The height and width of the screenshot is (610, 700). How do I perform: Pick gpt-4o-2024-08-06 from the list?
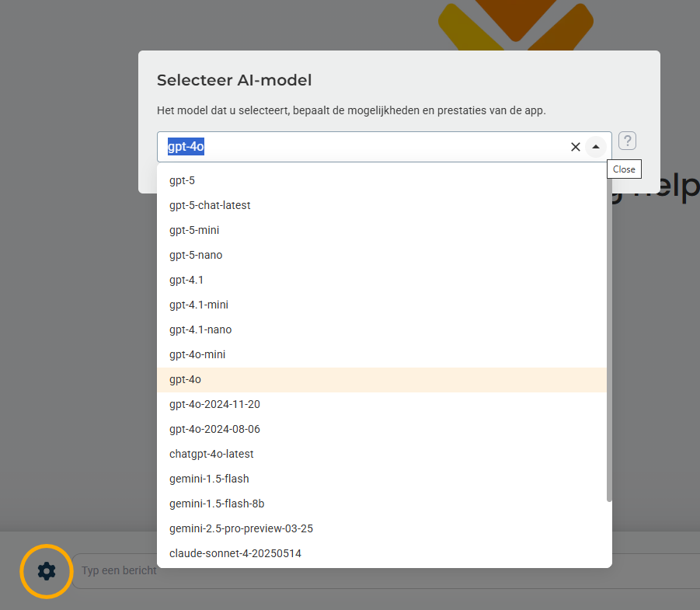pyautogui.click(x=381, y=429)
